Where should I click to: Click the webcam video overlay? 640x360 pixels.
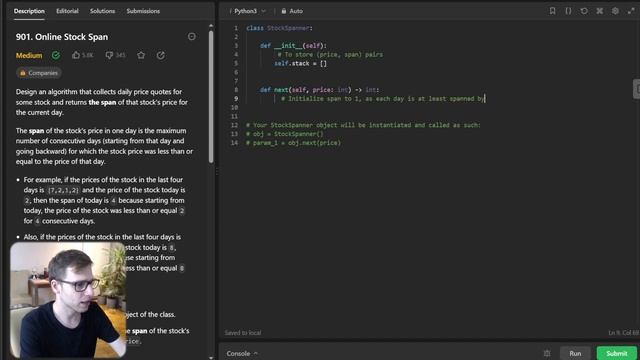(x=68, y=300)
